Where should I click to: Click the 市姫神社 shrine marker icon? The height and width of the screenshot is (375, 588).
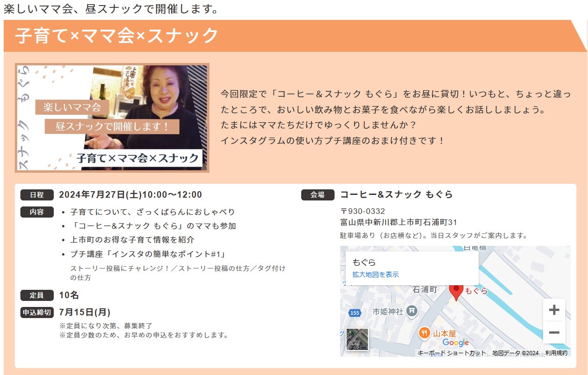411,312
